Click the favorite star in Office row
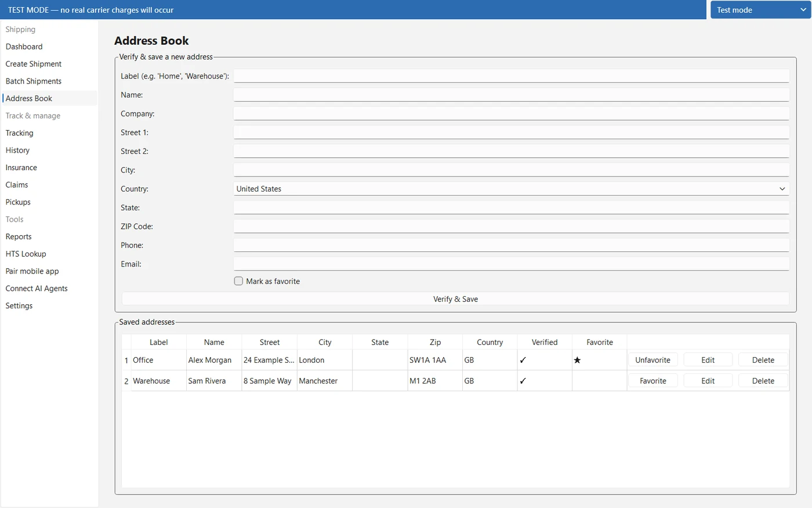Image resolution: width=812 pixels, height=508 pixels. (x=577, y=360)
